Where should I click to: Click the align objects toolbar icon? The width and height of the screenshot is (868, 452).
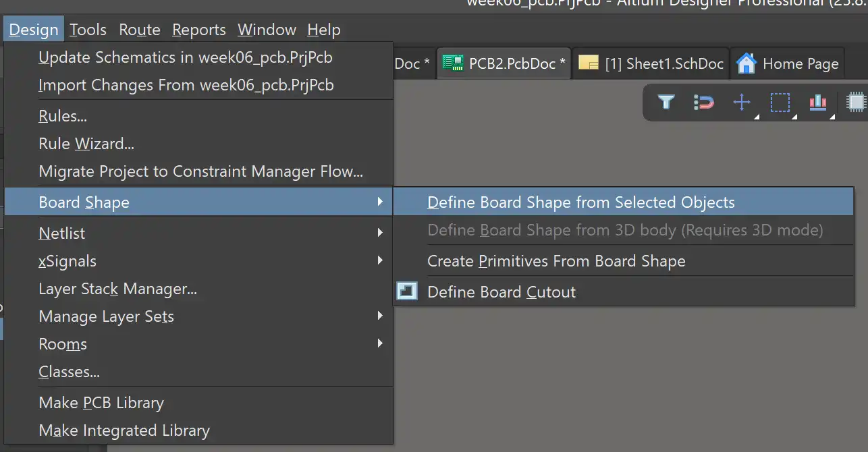coord(818,103)
